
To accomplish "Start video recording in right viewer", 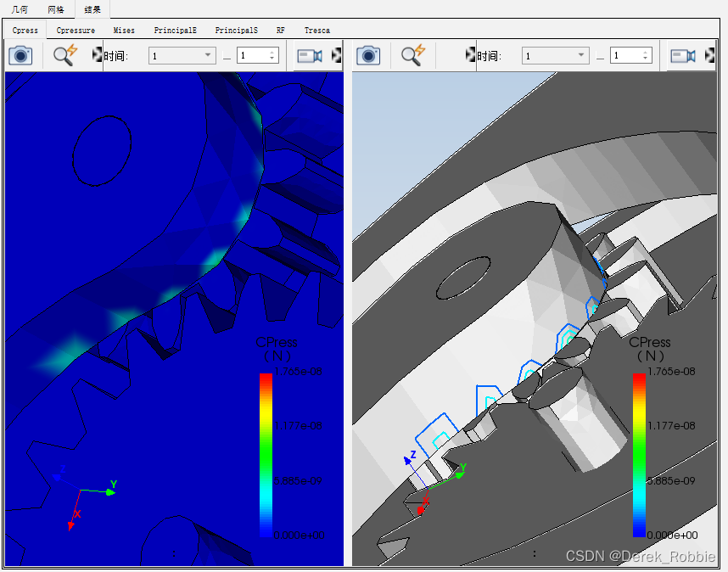I will [683, 56].
